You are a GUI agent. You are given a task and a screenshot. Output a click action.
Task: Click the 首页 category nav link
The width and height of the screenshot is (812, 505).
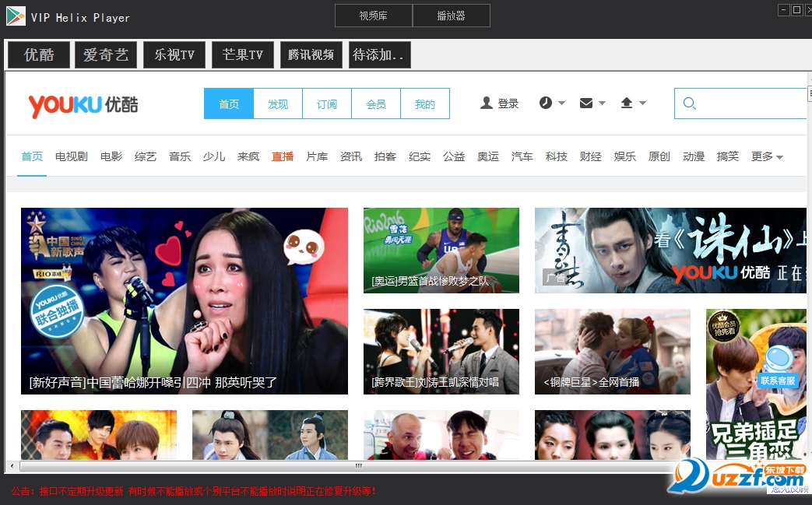(32, 156)
